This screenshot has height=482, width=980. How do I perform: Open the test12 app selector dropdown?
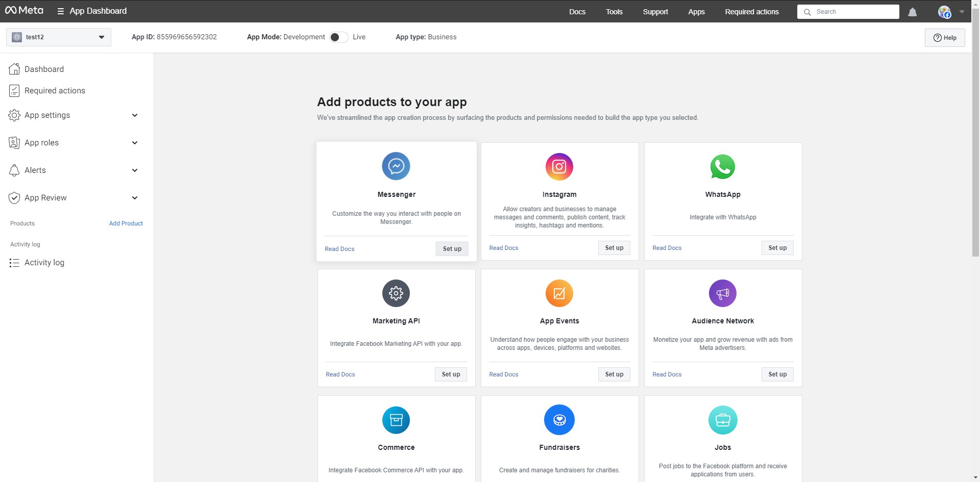[59, 37]
